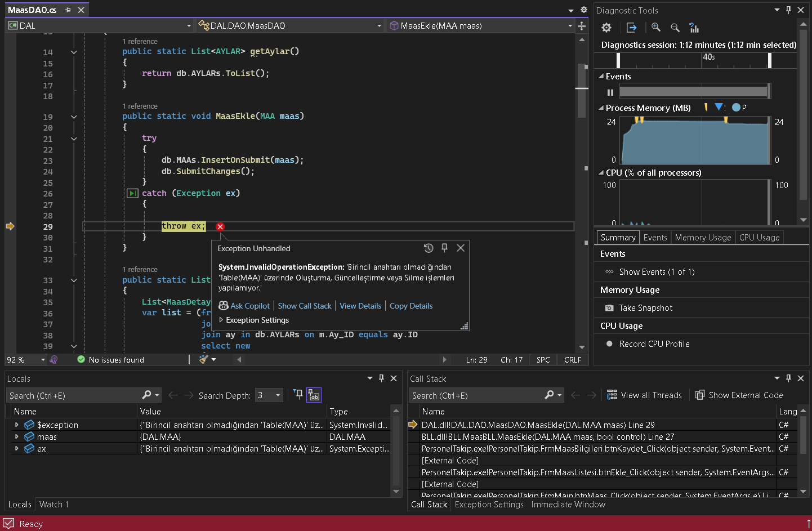Viewport: 812px width, 531px height.
Task: Pause the diagnostic Events track
Action: [x=610, y=92]
